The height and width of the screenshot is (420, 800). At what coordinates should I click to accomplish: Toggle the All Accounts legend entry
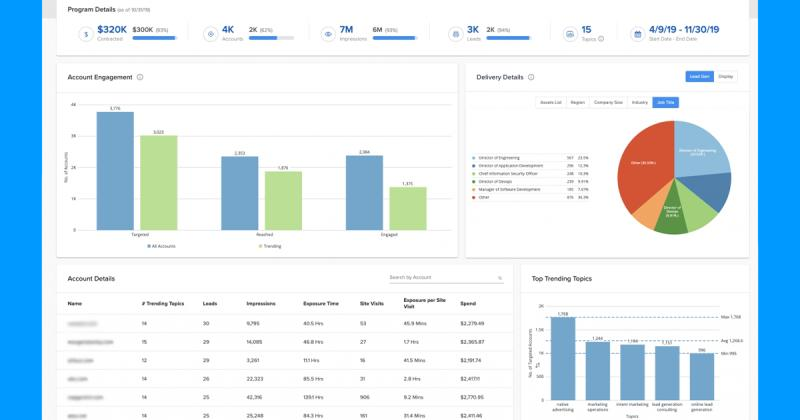161,246
